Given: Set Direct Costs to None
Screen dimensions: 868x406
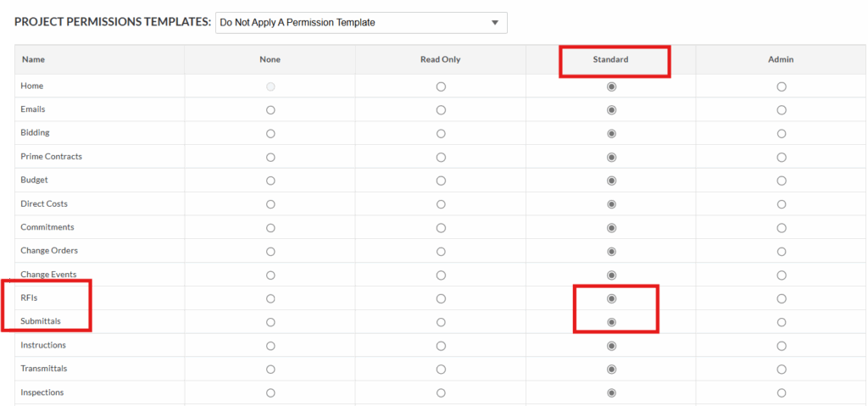Looking at the screenshot, I should click(270, 204).
